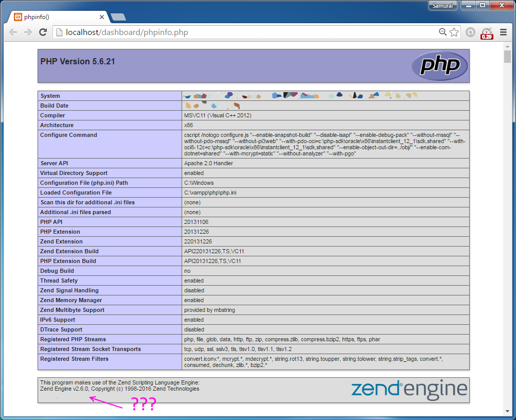Click the Thread Safety label
The height and width of the screenshot is (420, 516).
tap(59, 281)
